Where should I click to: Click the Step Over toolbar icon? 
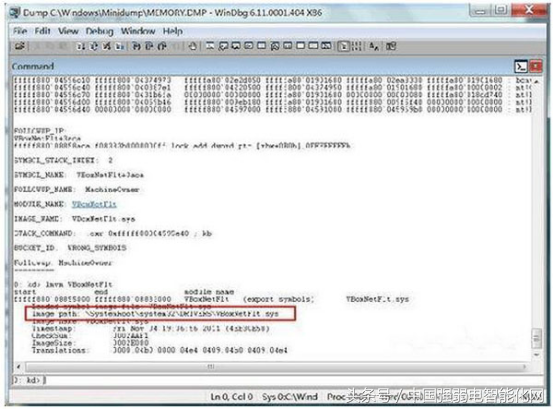click(149, 46)
